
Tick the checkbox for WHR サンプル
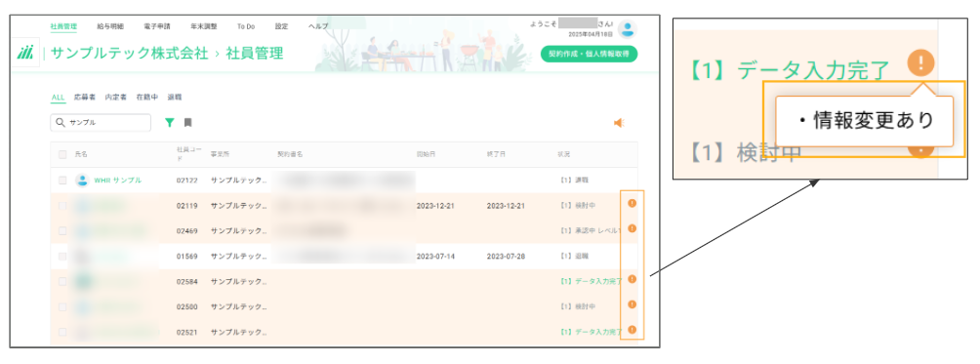[62, 180]
